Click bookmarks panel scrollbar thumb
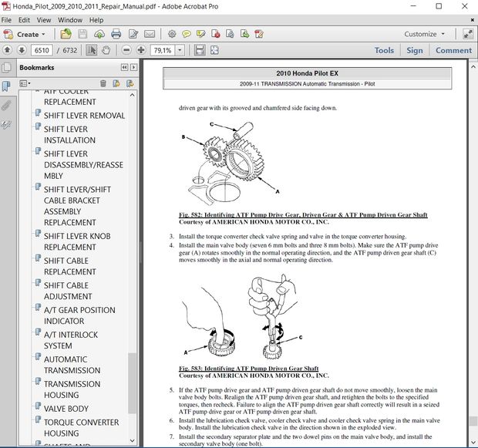The height and width of the screenshot is (448, 478). pos(132,383)
